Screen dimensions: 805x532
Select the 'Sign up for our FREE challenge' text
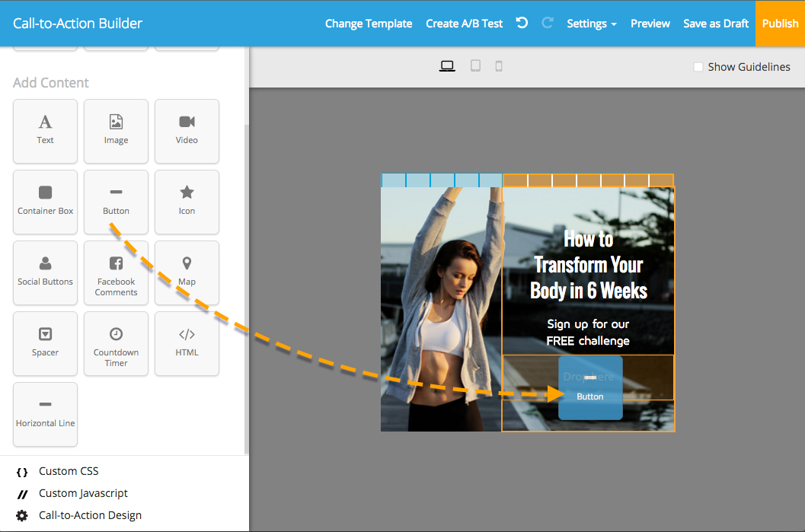pyautogui.click(x=588, y=333)
